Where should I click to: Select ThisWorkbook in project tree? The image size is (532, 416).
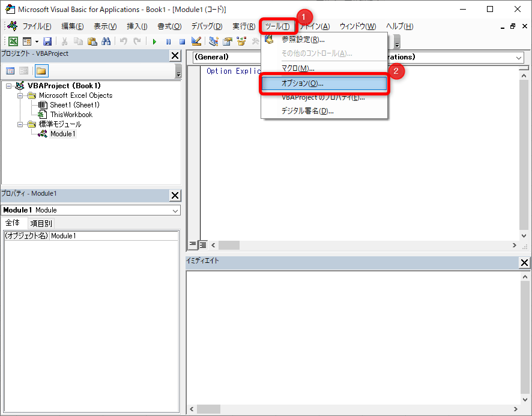71,115
